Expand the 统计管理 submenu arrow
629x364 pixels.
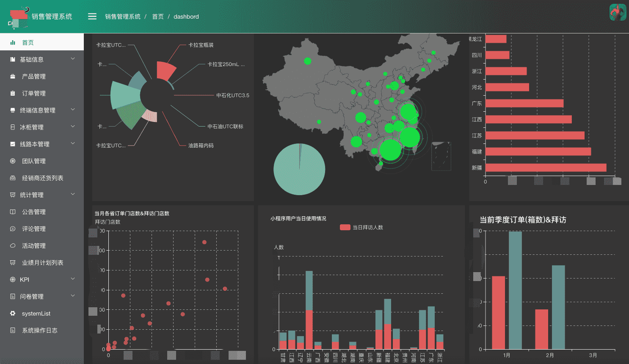pos(73,194)
